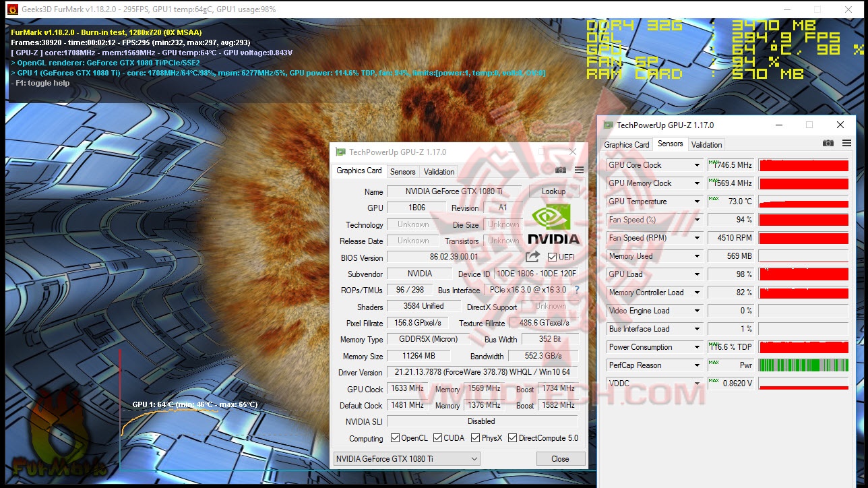Click camera icon in GPU-Z card info window

click(x=560, y=171)
